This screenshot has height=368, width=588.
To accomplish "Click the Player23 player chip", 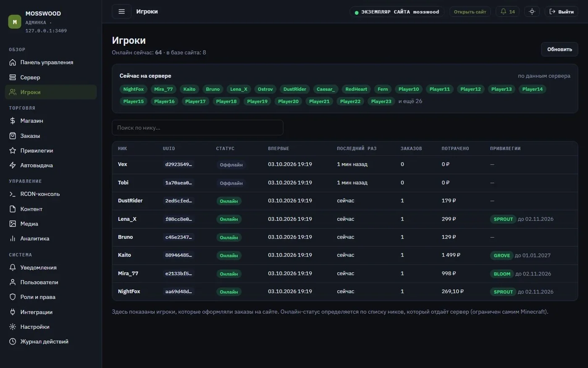I will [x=381, y=101].
